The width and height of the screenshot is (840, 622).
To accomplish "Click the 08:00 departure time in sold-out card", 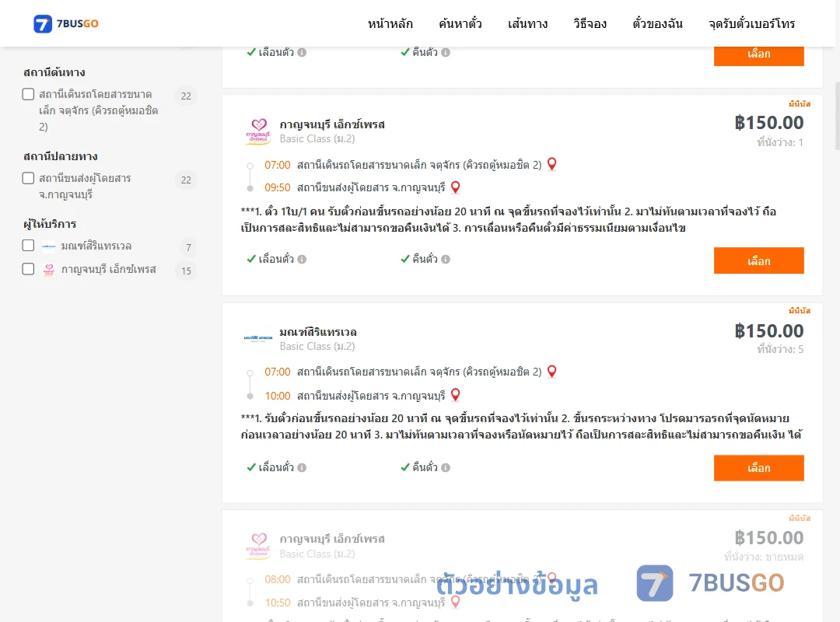I will pos(278,579).
